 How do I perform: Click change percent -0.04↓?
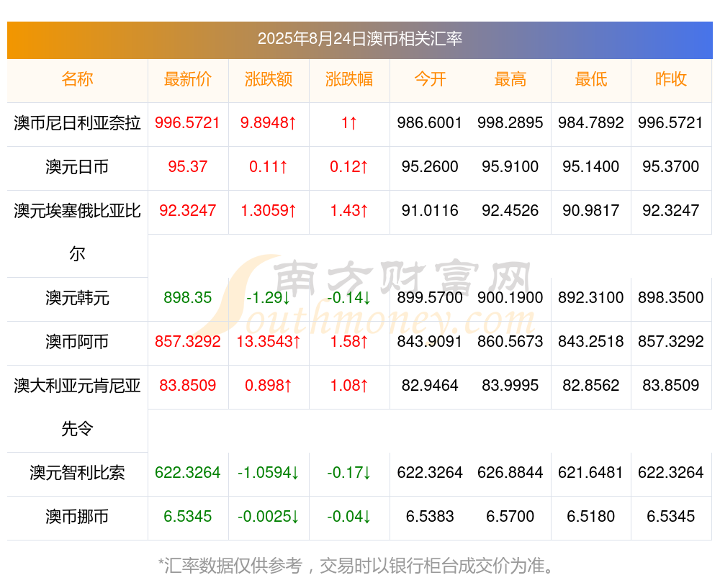pyautogui.click(x=349, y=517)
